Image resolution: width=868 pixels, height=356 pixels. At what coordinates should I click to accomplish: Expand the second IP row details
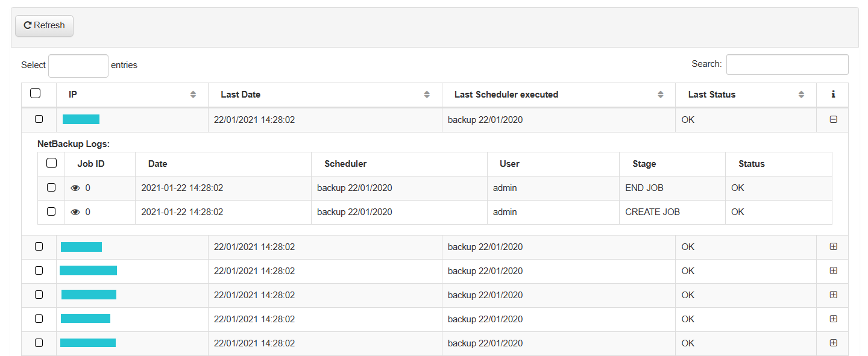(834, 246)
